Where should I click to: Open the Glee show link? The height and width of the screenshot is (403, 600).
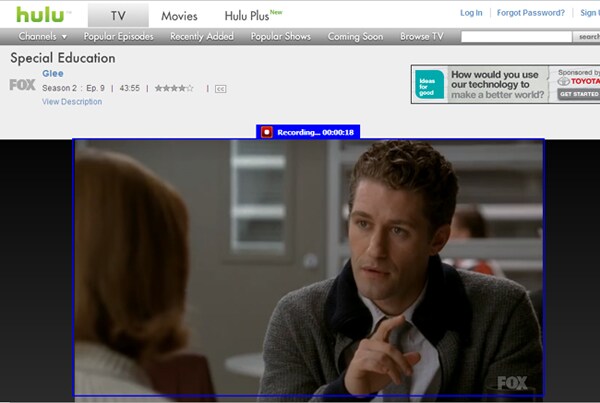point(53,73)
